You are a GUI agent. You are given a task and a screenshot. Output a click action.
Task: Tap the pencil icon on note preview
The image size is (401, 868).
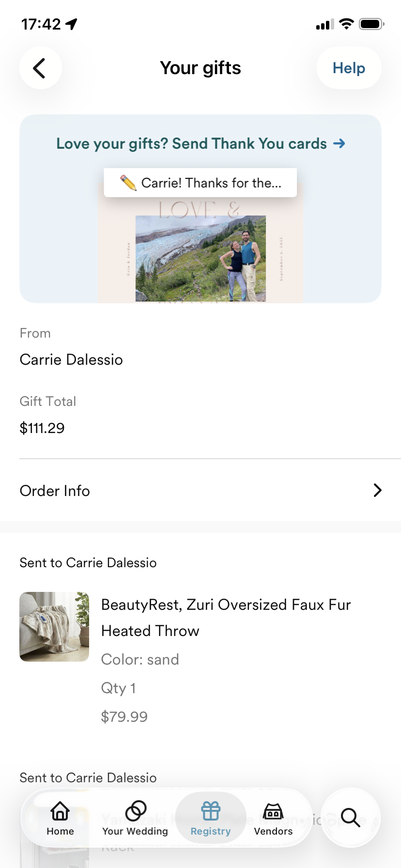(x=128, y=183)
